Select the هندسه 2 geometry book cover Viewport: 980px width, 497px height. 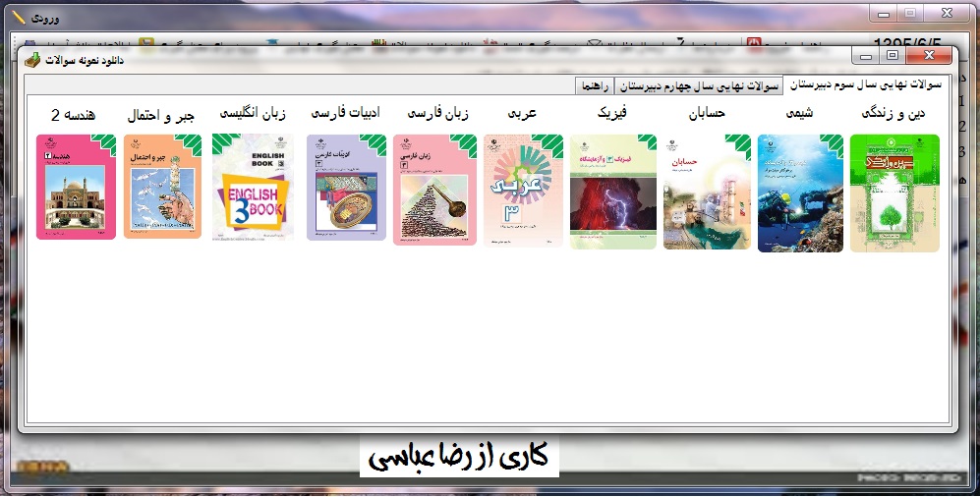point(76,187)
